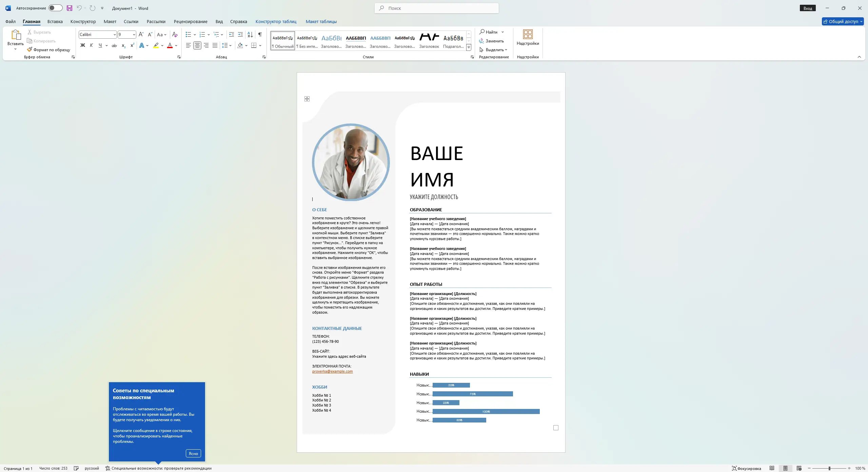Click the zoom slider handle

[829, 468]
